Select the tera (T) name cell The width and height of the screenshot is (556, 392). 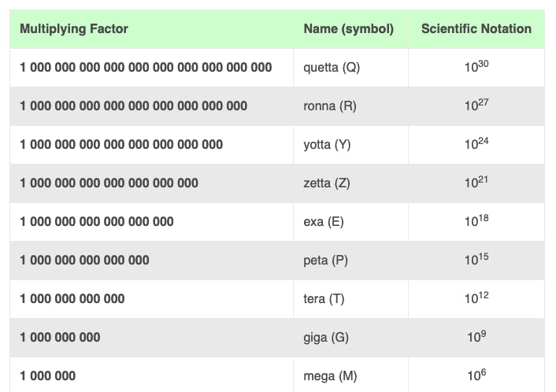pos(324,299)
